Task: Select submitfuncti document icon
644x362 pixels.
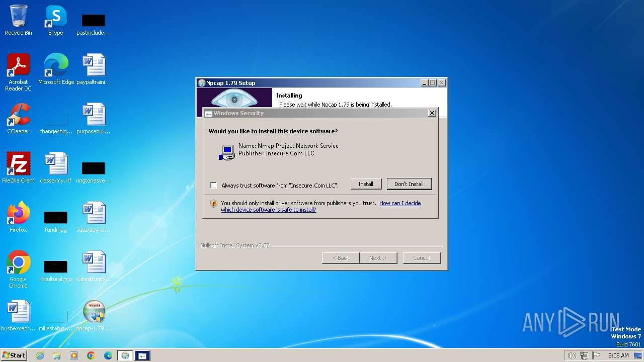Action: click(x=94, y=266)
